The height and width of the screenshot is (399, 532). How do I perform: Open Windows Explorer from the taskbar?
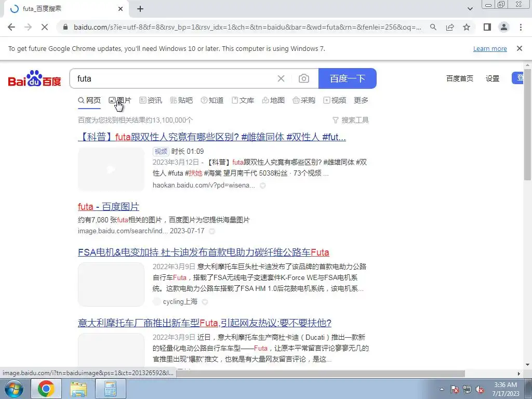tap(78, 389)
